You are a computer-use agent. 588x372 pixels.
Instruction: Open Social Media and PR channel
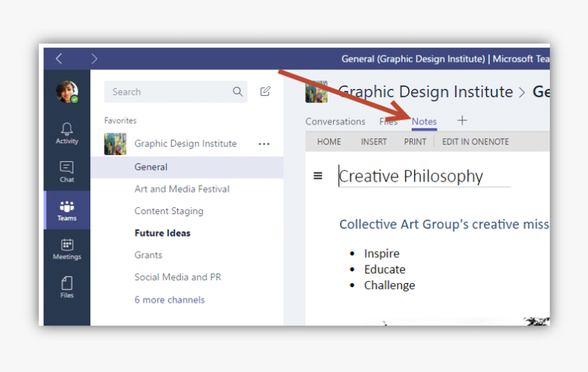point(178,277)
